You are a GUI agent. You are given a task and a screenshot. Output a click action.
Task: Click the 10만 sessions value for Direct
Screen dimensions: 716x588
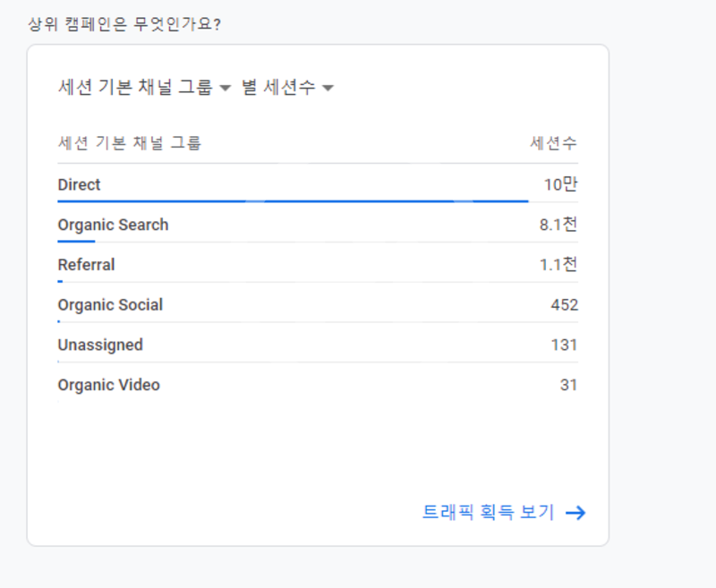coord(560,185)
